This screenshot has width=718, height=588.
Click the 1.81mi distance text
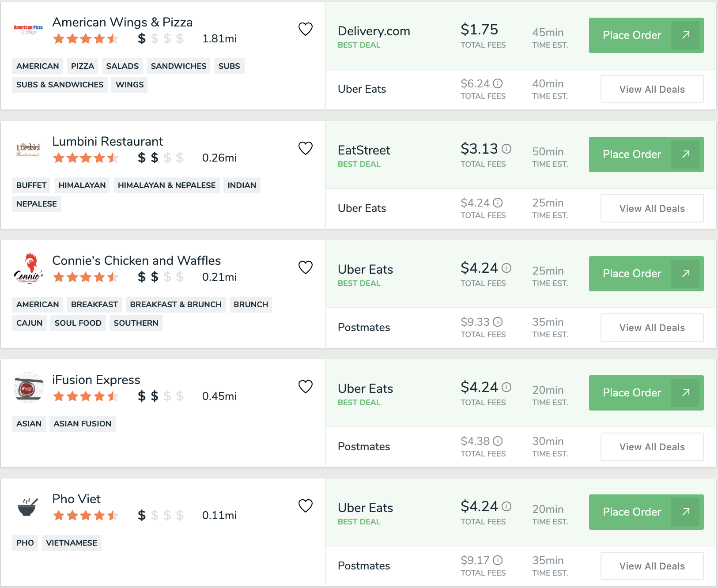pos(219,39)
